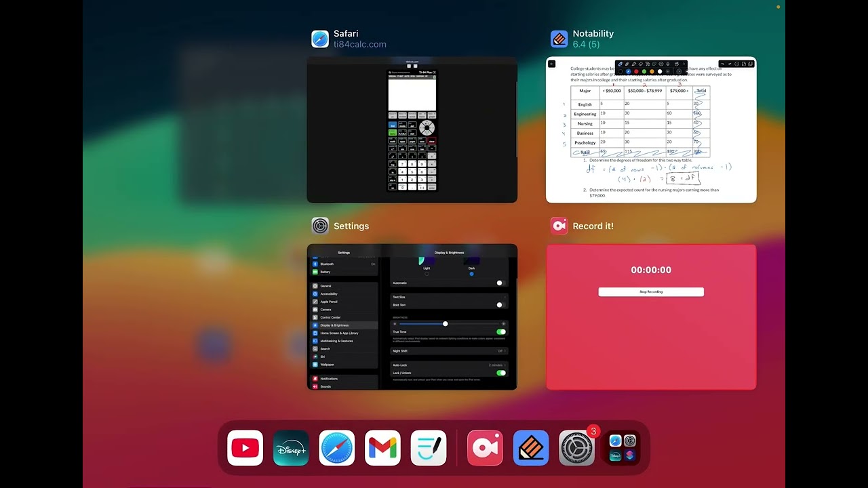868x488 pixels.
Task: Open the Record it! dock icon
Action: tap(485, 448)
